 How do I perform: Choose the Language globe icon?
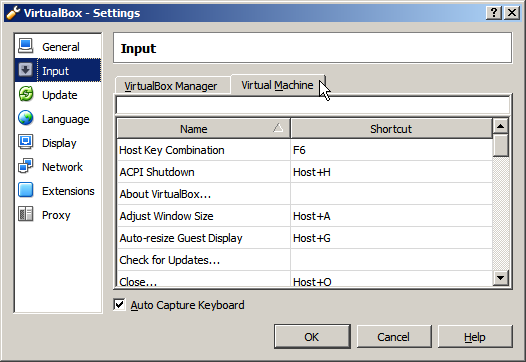click(x=25, y=118)
